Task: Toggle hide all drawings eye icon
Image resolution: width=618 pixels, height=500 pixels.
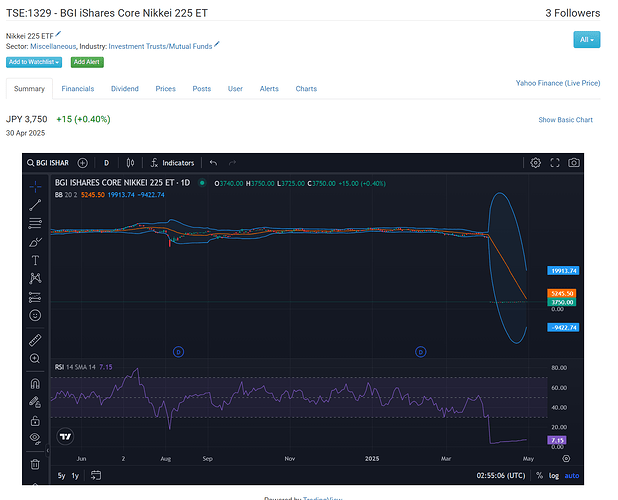Action: click(x=36, y=438)
